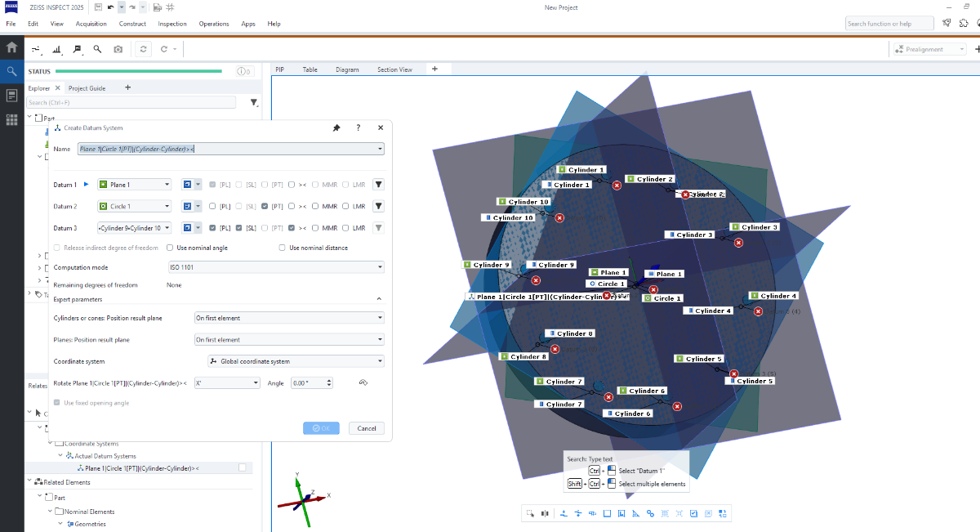
Task: Open the document panel icon in left sidebar
Action: 11,96
